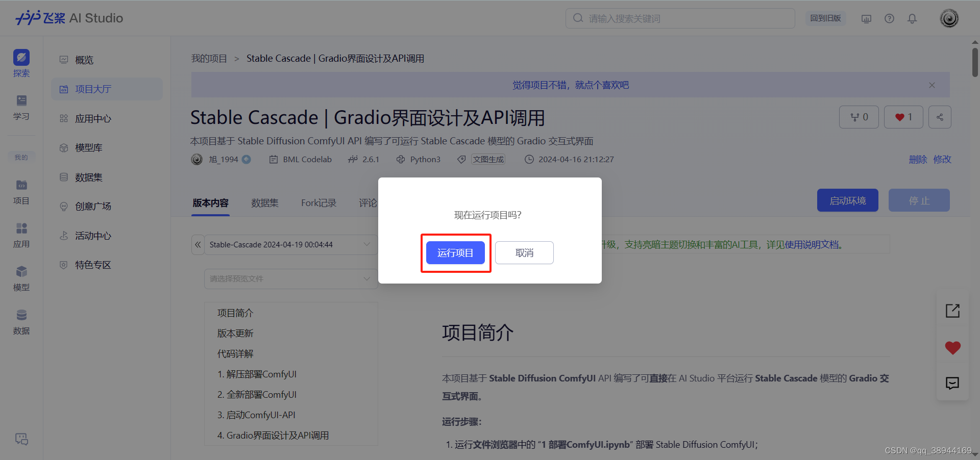The width and height of the screenshot is (980, 460).
Task: Click the share icon button
Action: (x=940, y=117)
